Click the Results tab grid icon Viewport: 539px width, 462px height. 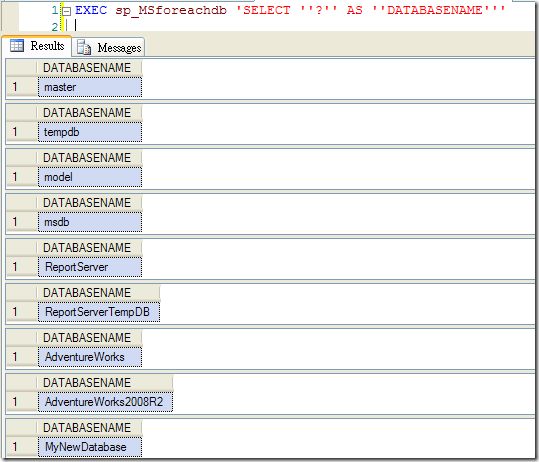coord(17,45)
